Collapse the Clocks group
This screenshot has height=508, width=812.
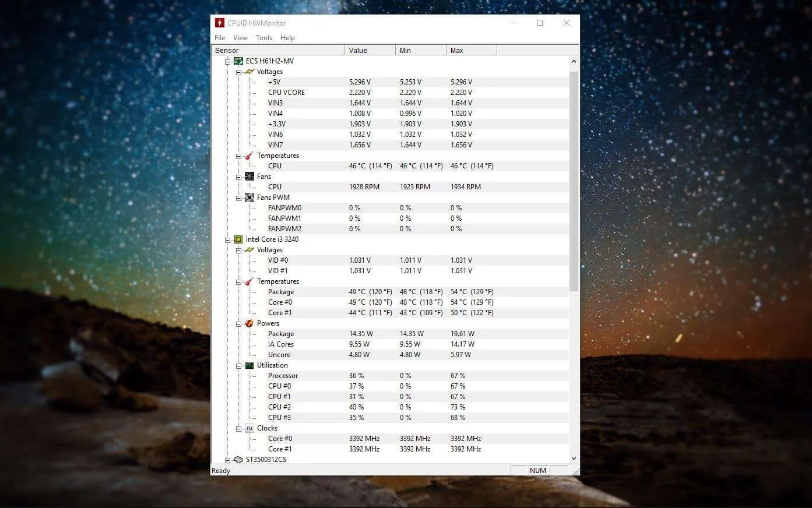point(238,429)
